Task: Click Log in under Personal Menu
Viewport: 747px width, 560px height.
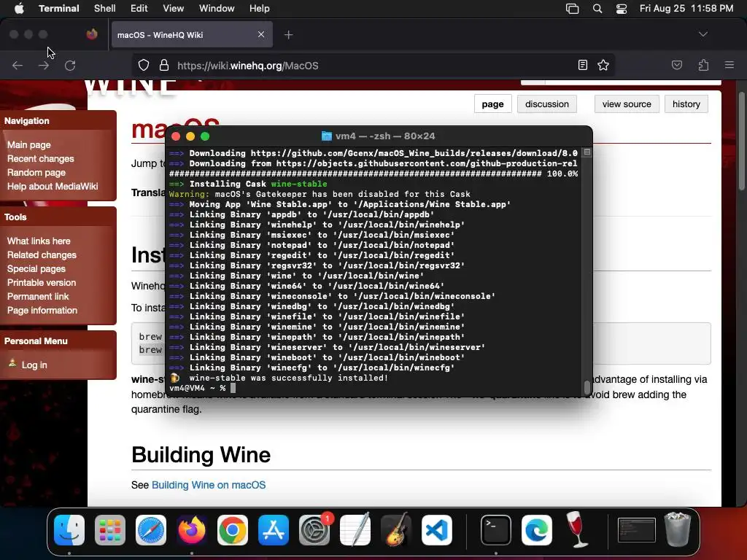Action: coord(34,365)
